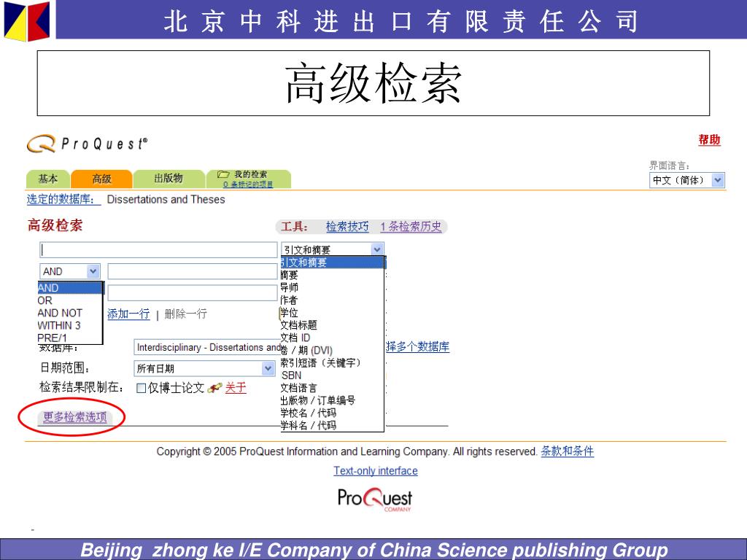Click the ProQuest logo at top left

88,144
